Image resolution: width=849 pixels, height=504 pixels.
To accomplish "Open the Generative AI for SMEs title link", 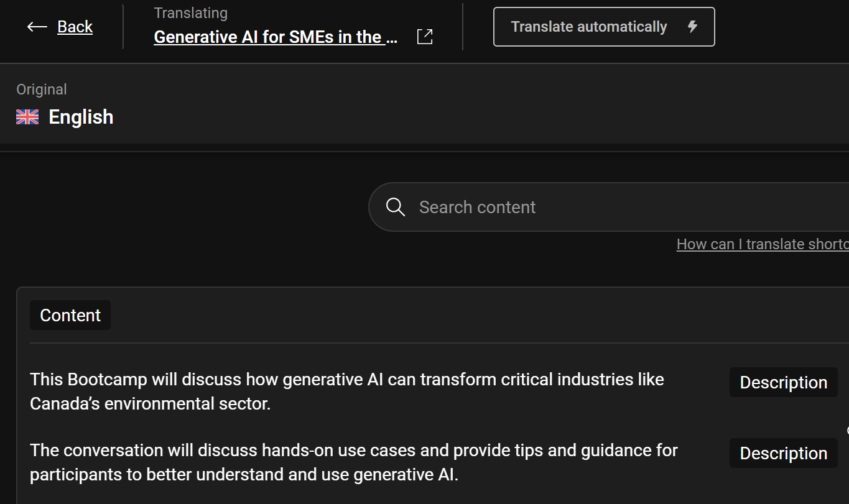I will (x=276, y=37).
